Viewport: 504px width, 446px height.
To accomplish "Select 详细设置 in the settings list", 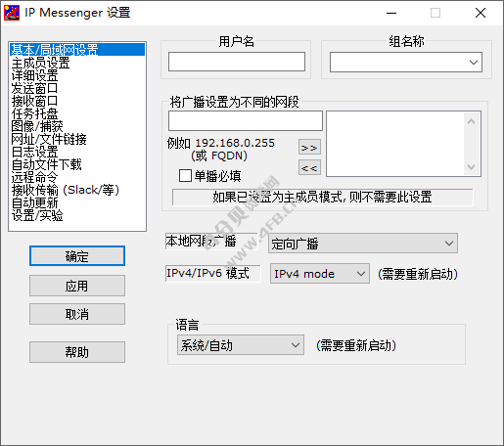I will tap(34, 75).
